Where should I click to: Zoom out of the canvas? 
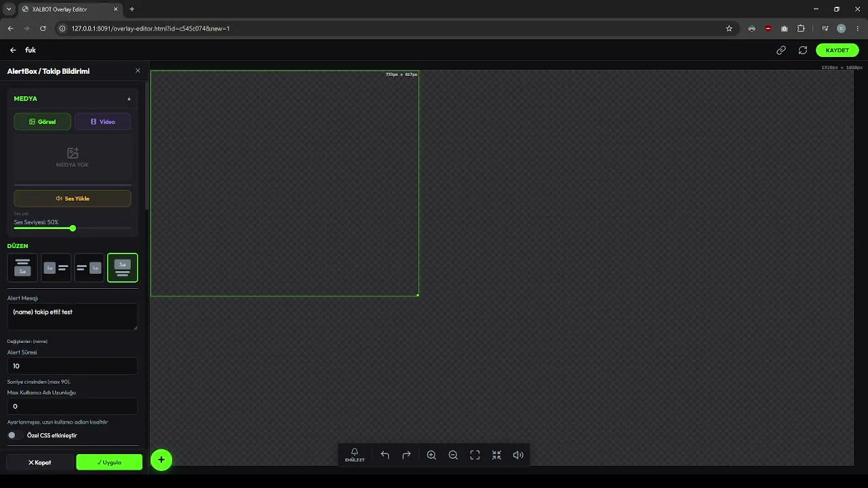click(x=453, y=455)
